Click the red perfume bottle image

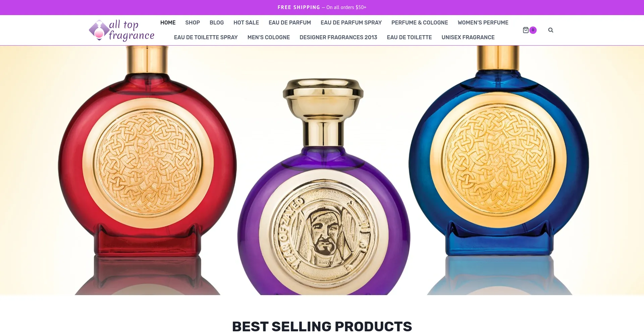147,168
